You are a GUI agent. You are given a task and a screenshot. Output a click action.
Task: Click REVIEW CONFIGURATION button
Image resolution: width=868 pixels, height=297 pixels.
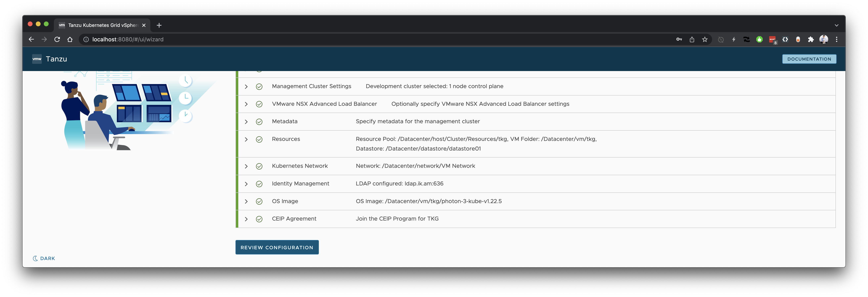coord(277,247)
